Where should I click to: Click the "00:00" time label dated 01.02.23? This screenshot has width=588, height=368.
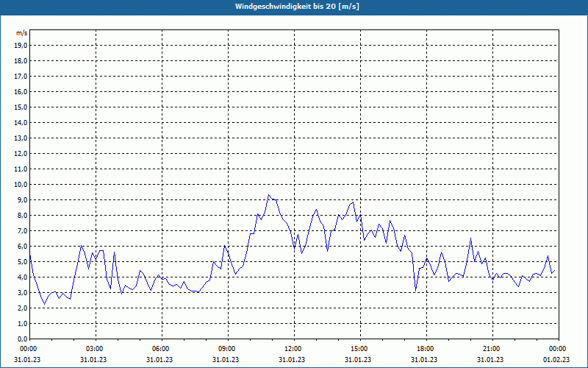[x=559, y=349]
